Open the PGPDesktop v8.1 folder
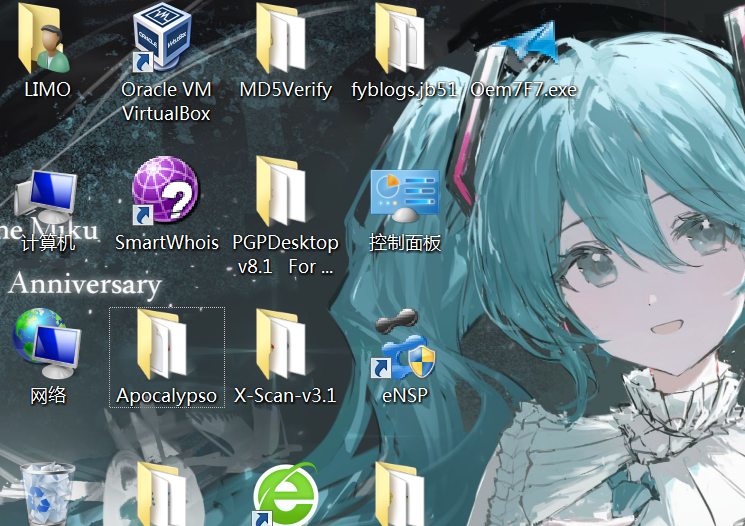 [x=282, y=191]
